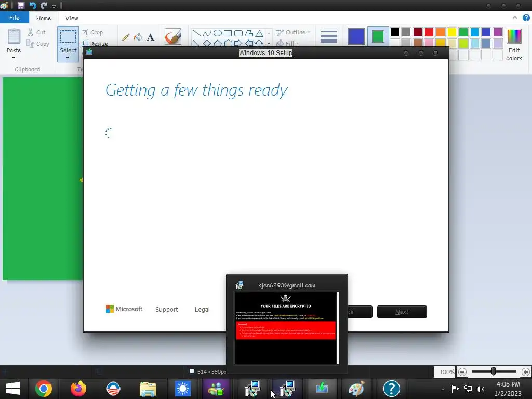Choose black from the color palette
This screenshot has height=399, width=532.
click(395, 32)
